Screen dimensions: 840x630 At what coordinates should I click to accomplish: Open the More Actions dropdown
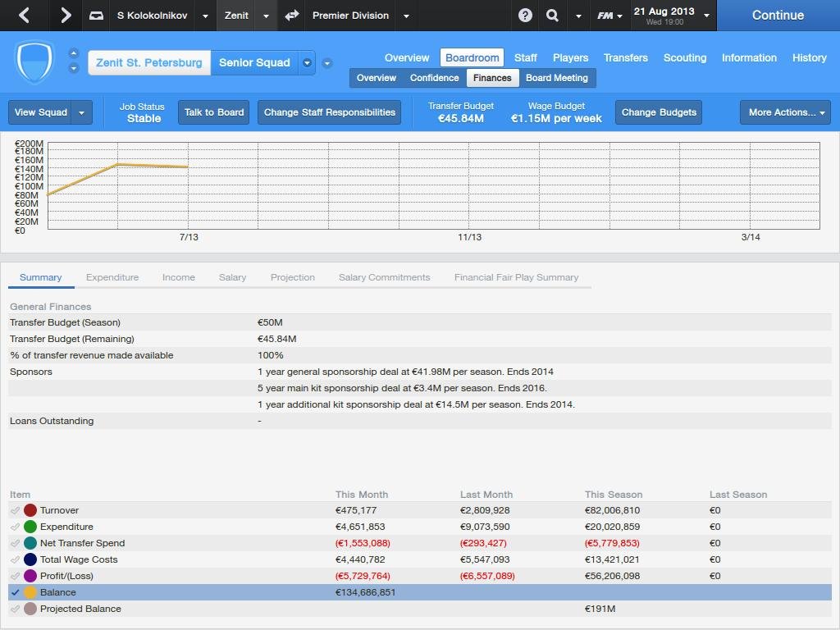786,112
